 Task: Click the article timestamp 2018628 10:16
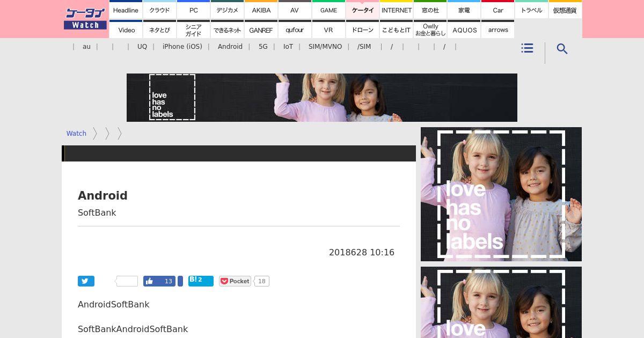pos(362,252)
